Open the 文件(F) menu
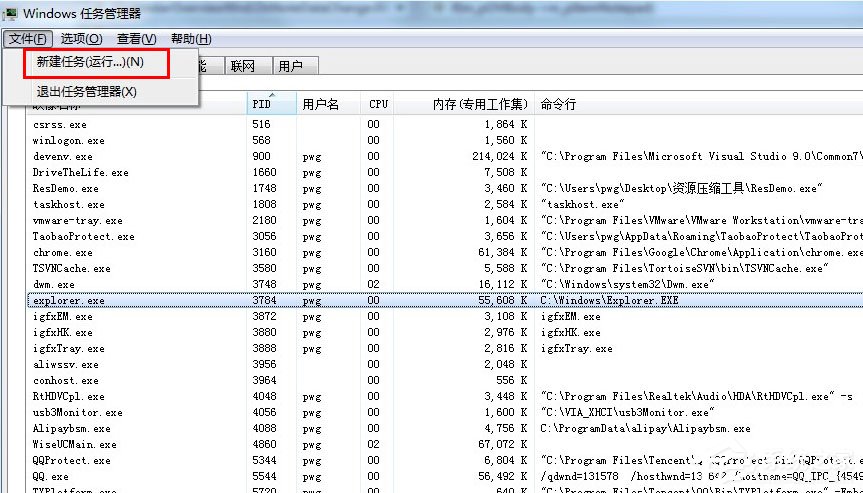 click(28, 39)
